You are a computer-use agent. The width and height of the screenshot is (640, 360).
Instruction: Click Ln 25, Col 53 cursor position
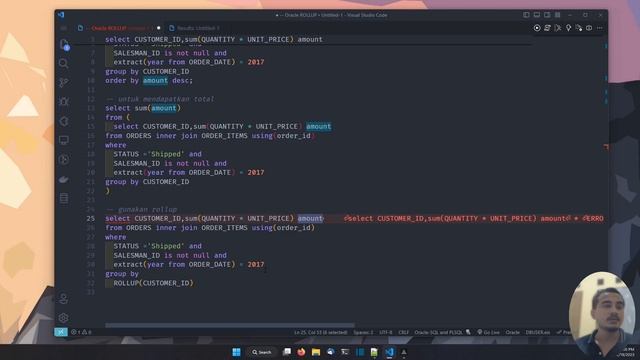[321, 332]
